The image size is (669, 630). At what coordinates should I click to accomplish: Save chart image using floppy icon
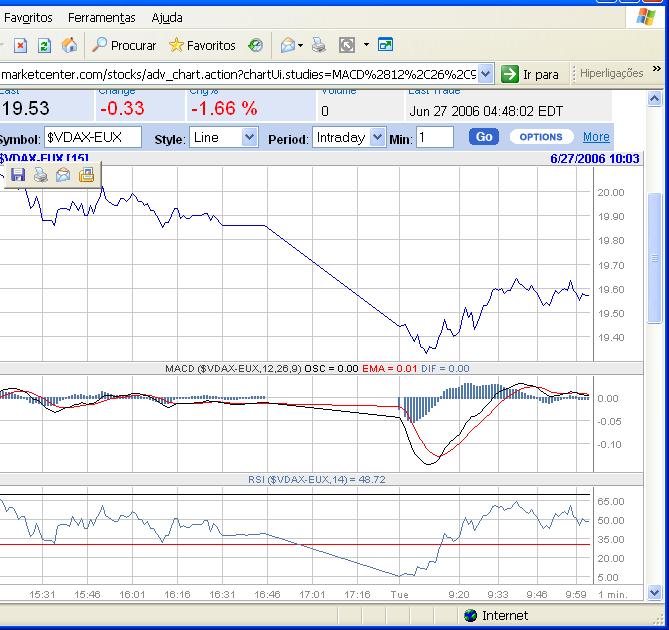pyautogui.click(x=18, y=175)
